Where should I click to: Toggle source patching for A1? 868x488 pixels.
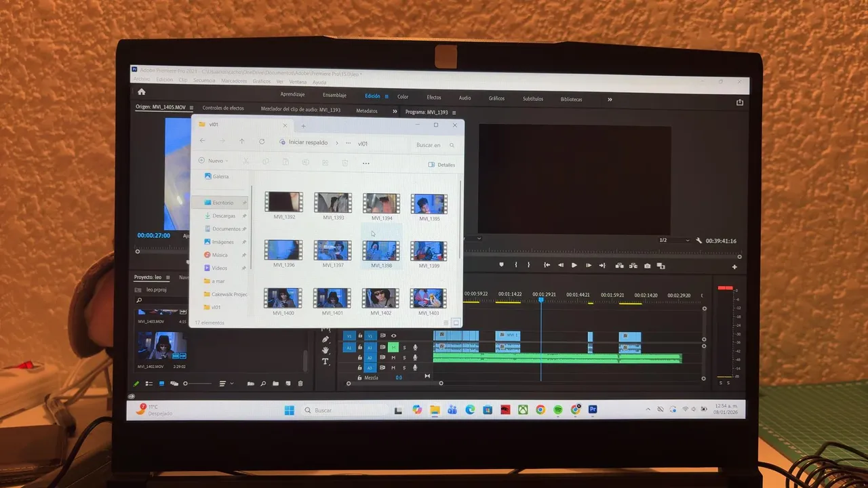tap(349, 347)
